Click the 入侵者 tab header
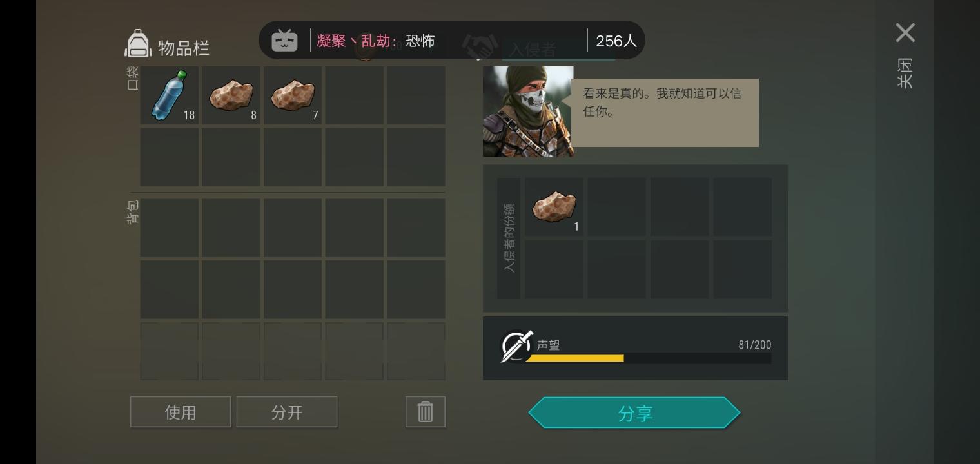The image size is (980, 464). pos(533,50)
